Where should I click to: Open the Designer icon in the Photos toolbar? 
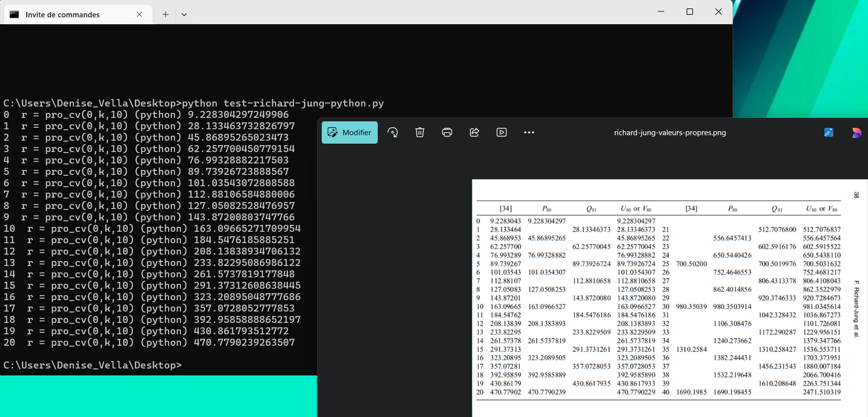(x=829, y=132)
